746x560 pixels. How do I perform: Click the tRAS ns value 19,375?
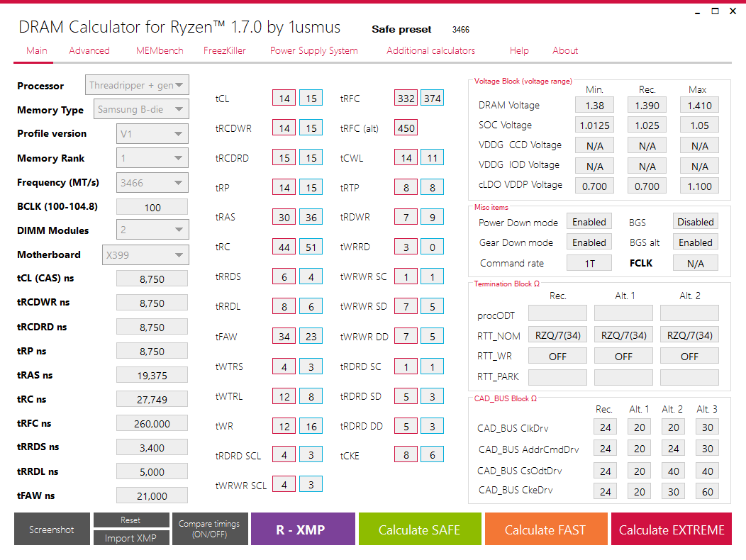[152, 376]
